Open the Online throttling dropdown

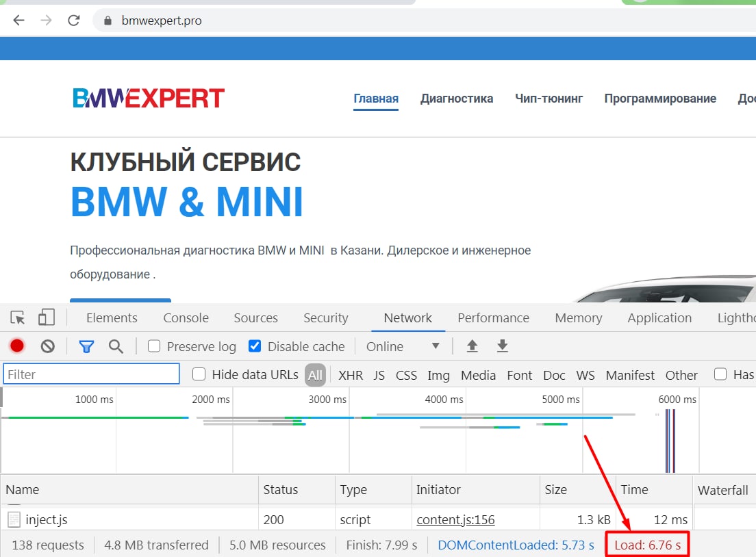coord(403,346)
